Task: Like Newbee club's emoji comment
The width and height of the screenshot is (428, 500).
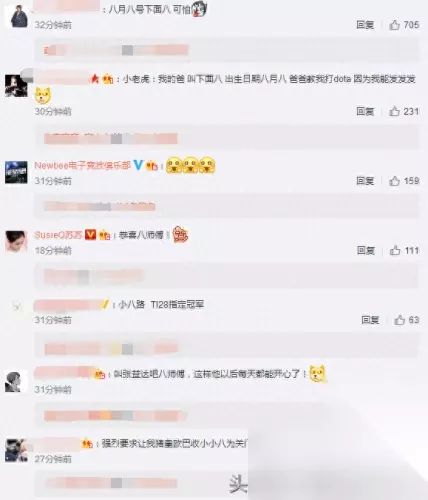Action: tap(394, 181)
